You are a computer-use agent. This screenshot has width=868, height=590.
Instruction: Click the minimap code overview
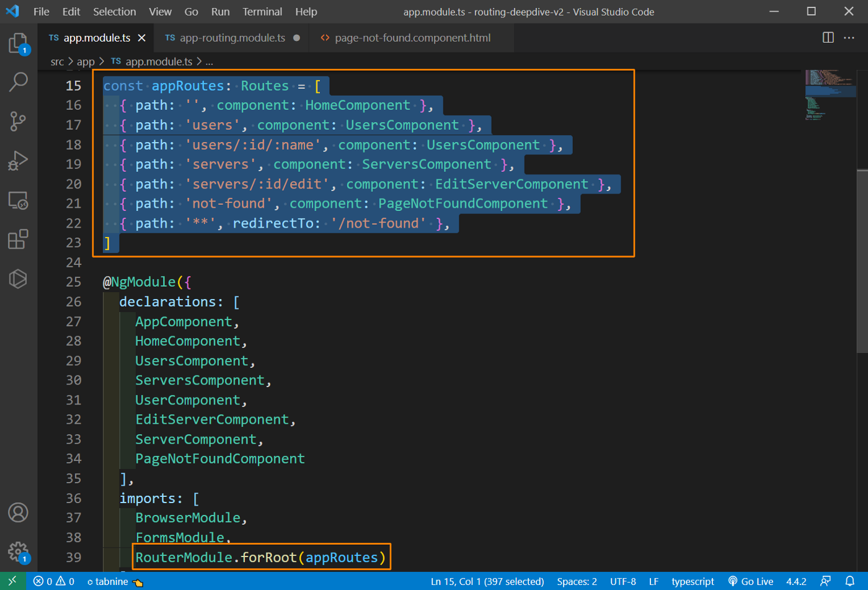tap(830, 94)
